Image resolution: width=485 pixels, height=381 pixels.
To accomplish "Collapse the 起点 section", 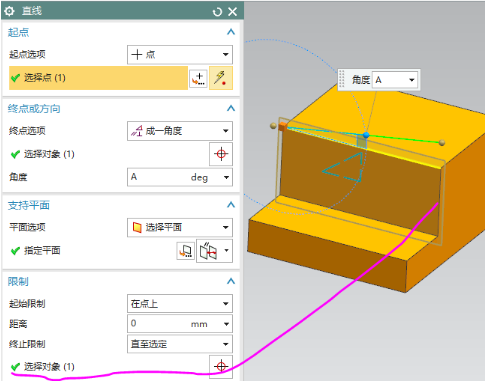I will click(x=231, y=32).
